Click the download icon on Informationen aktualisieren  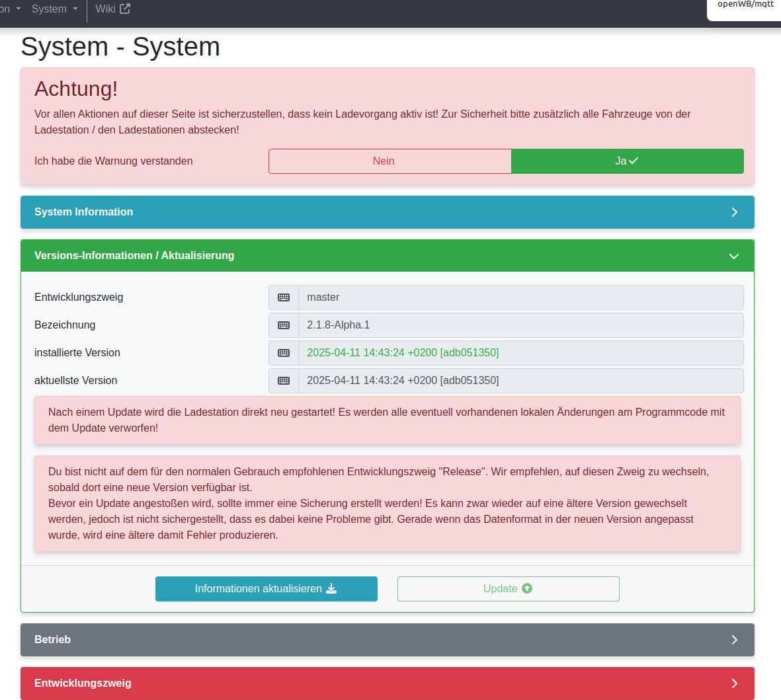tap(331, 588)
